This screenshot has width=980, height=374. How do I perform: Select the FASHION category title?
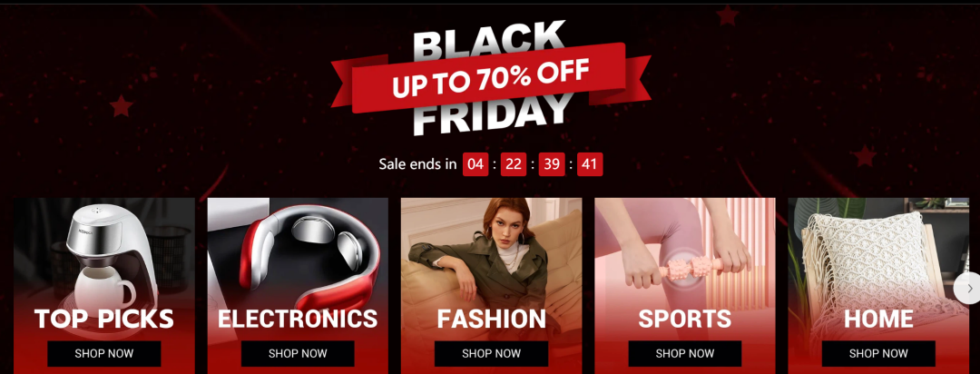[491, 319]
